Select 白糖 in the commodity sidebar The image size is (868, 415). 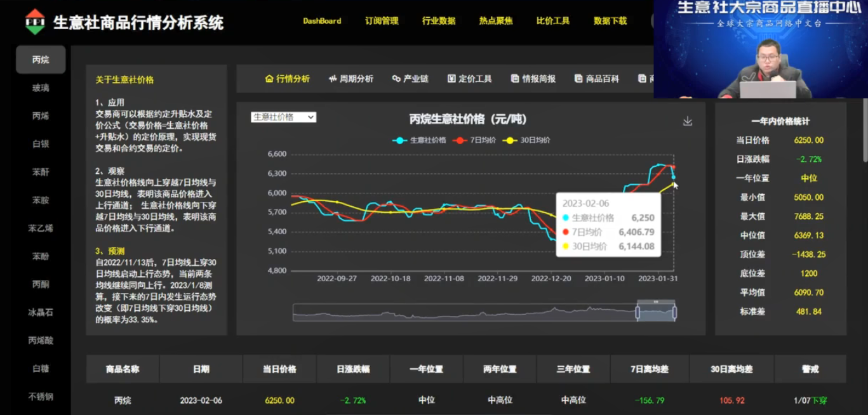coord(41,368)
